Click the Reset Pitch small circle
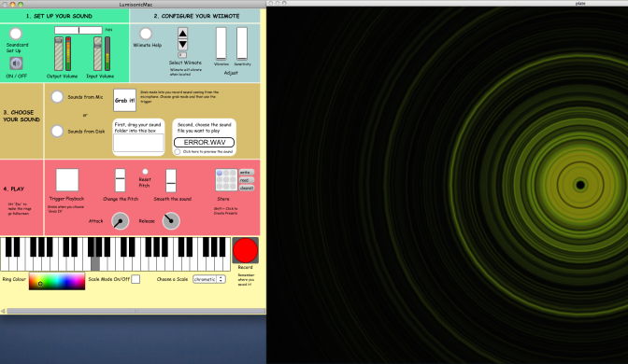 145,172
